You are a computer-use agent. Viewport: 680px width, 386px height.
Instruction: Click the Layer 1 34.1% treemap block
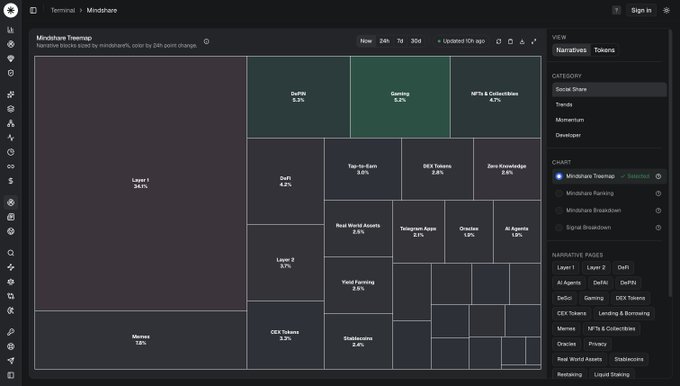[141, 183]
